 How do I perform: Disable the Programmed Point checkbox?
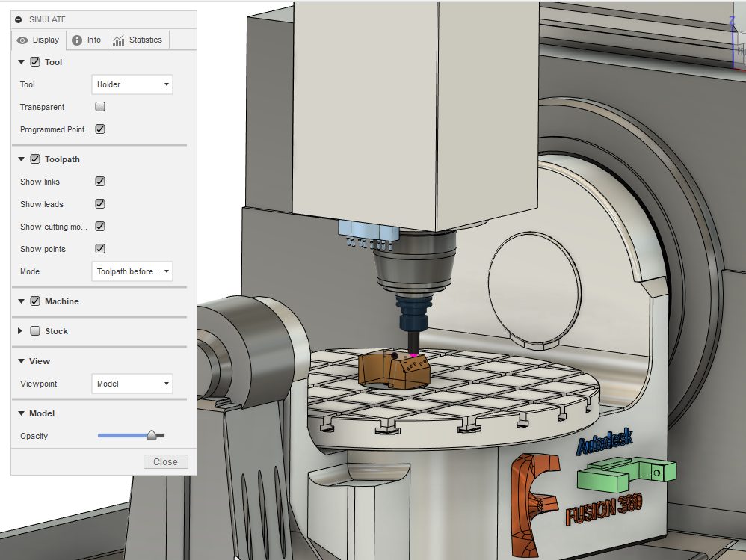pos(100,129)
